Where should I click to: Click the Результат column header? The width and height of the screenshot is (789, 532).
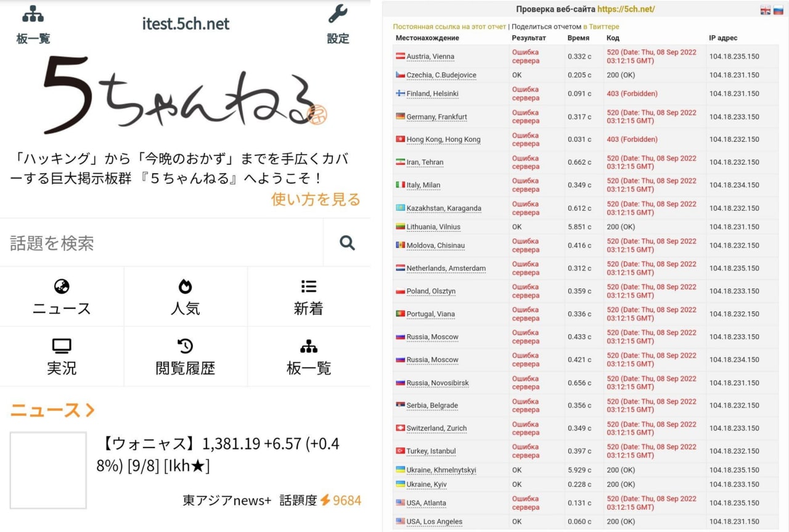(529, 38)
